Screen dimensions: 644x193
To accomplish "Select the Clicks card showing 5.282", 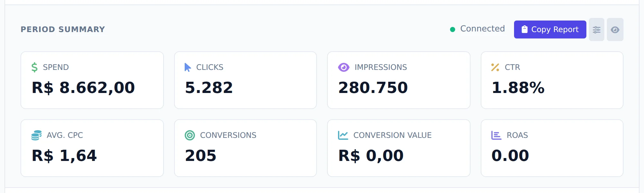I will pos(246,80).
